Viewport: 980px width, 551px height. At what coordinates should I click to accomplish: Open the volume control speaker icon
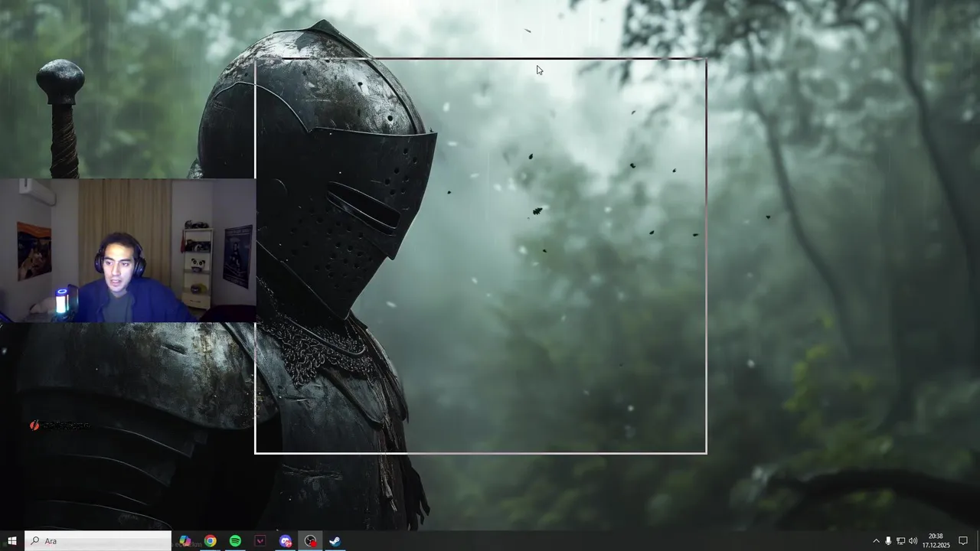(x=913, y=541)
